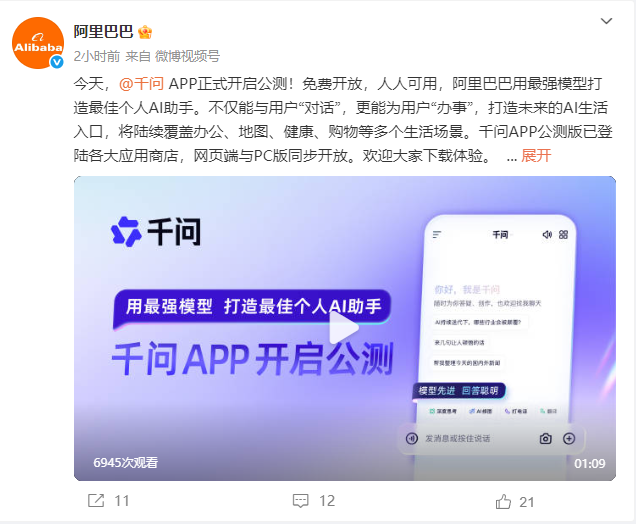Click the blue verified badge on avatar

click(x=56, y=62)
